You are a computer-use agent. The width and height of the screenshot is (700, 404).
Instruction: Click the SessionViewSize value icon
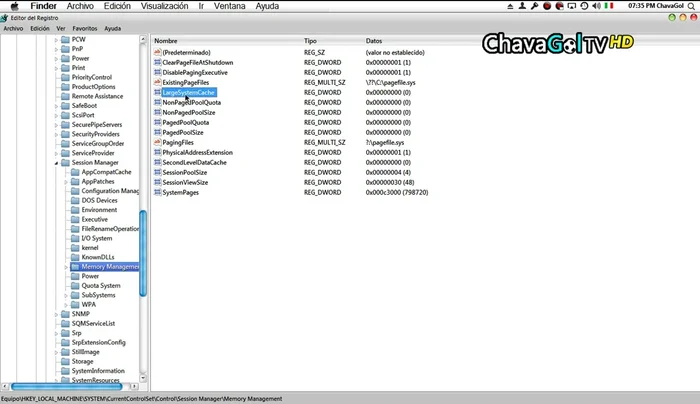[x=157, y=182]
